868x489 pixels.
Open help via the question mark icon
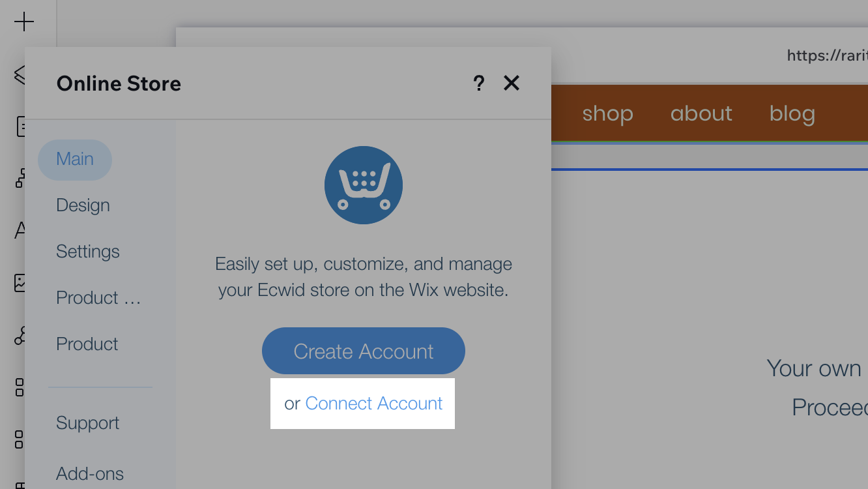point(479,83)
